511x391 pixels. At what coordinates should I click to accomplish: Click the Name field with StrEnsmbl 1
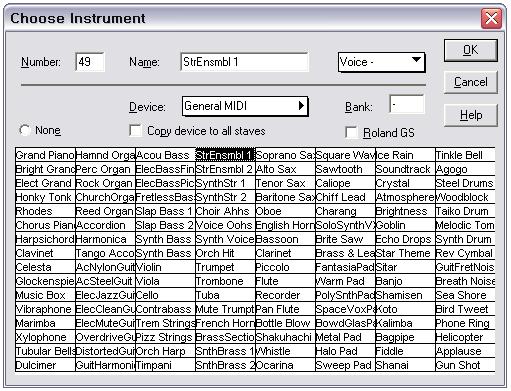click(x=244, y=62)
